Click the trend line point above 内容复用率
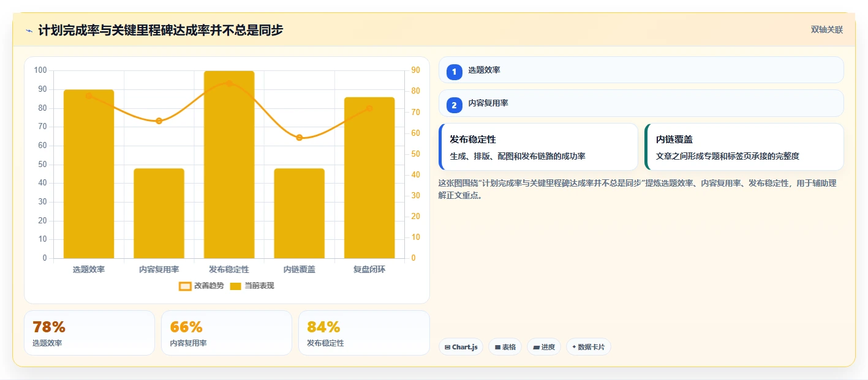 tap(159, 121)
